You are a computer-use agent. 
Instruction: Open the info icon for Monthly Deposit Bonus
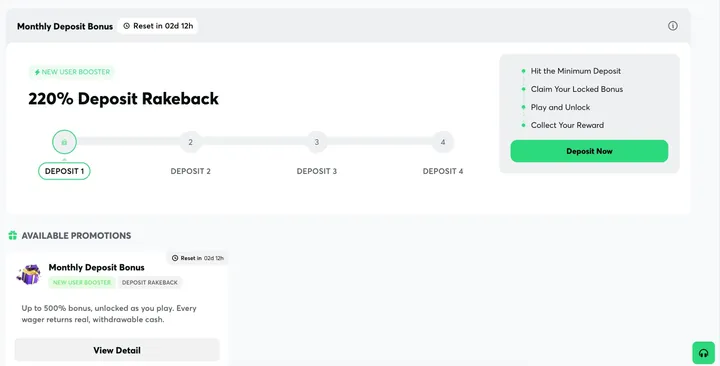point(672,26)
